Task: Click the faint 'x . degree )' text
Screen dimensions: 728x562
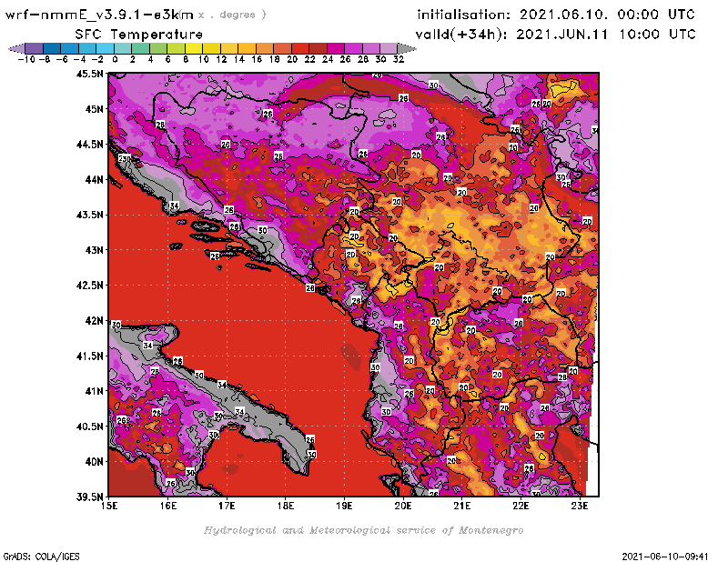Action: [x=232, y=15]
